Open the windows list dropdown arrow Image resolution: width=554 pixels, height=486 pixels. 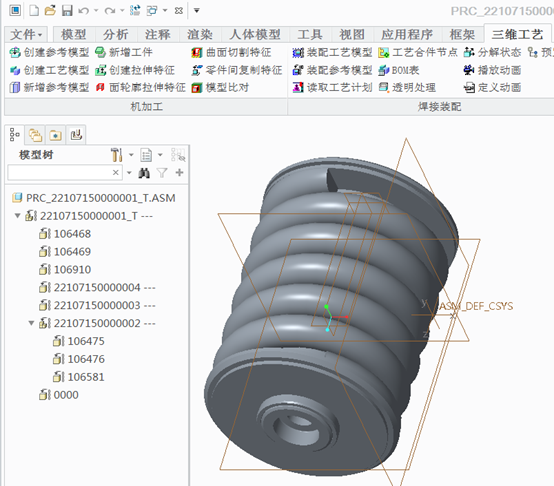click(165, 11)
